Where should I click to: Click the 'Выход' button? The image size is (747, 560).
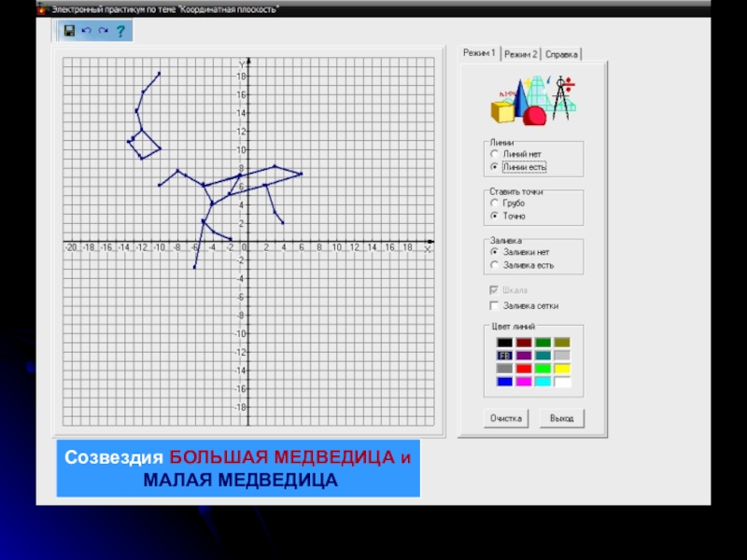click(562, 418)
